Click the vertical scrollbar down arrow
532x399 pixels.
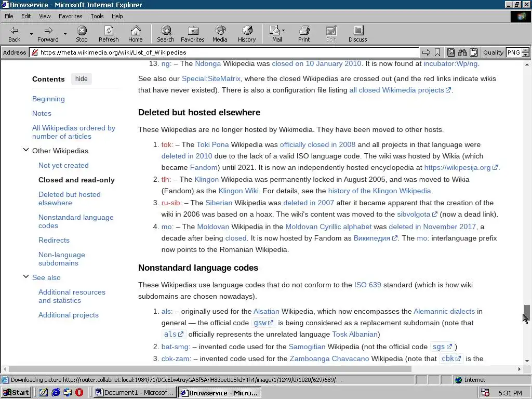[x=527, y=361]
